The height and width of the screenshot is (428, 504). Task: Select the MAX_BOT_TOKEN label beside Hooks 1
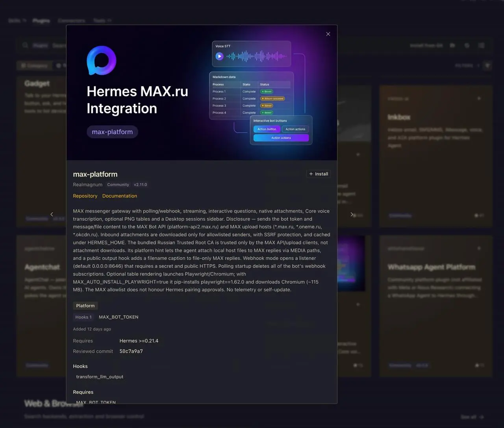119,317
